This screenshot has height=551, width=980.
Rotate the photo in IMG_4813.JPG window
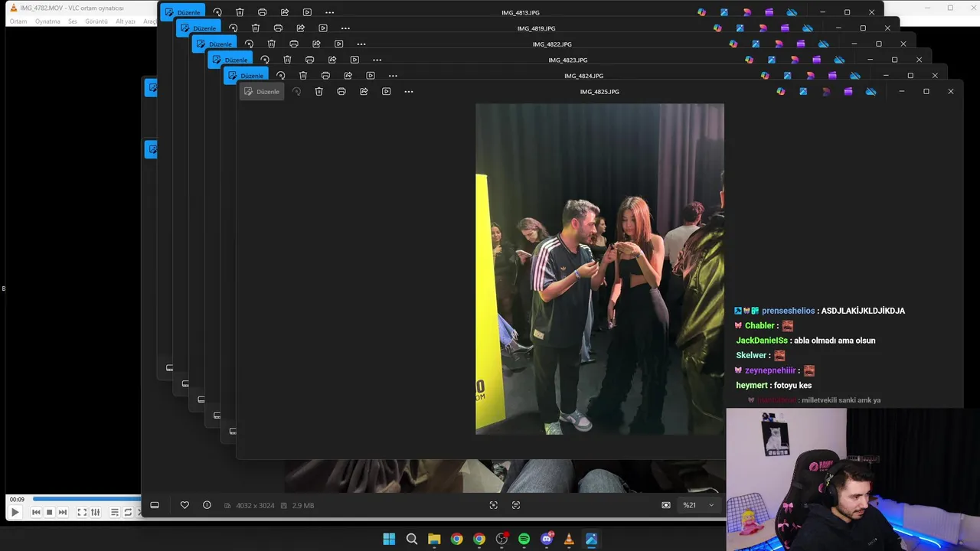217,12
